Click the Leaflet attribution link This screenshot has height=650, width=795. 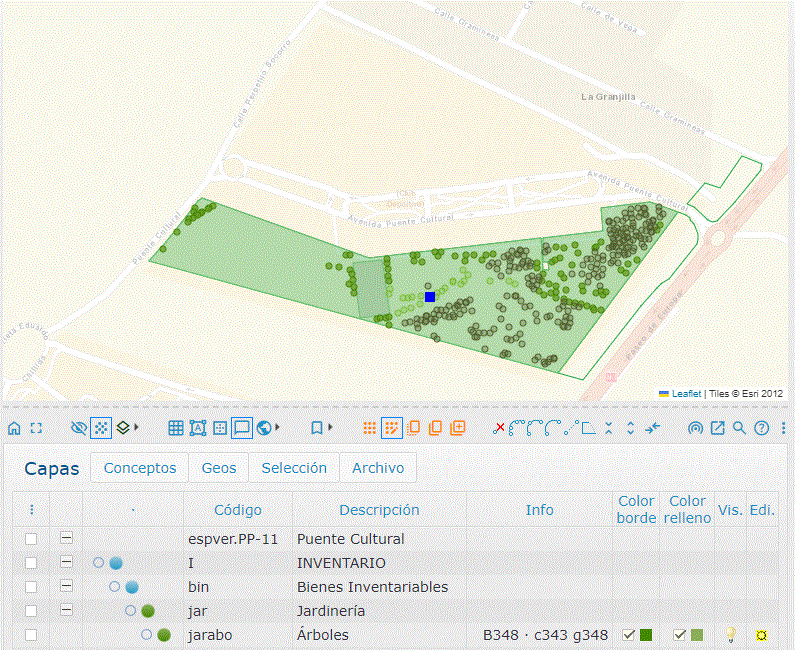[686, 394]
